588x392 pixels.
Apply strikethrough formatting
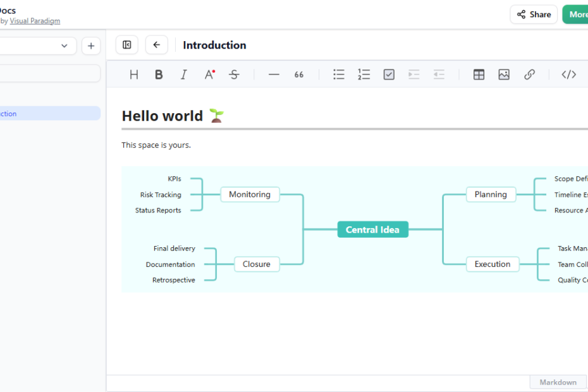[x=234, y=75]
